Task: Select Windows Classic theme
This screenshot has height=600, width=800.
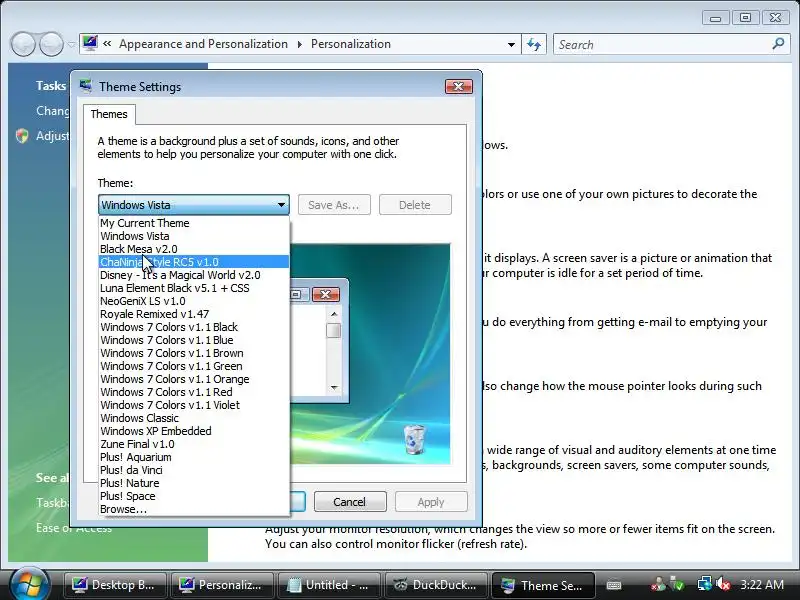Action: 194,418
